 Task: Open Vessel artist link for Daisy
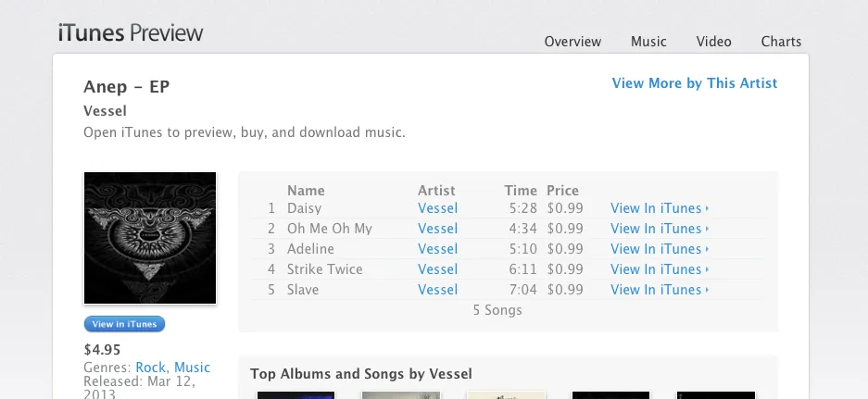pyautogui.click(x=437, y=208)
